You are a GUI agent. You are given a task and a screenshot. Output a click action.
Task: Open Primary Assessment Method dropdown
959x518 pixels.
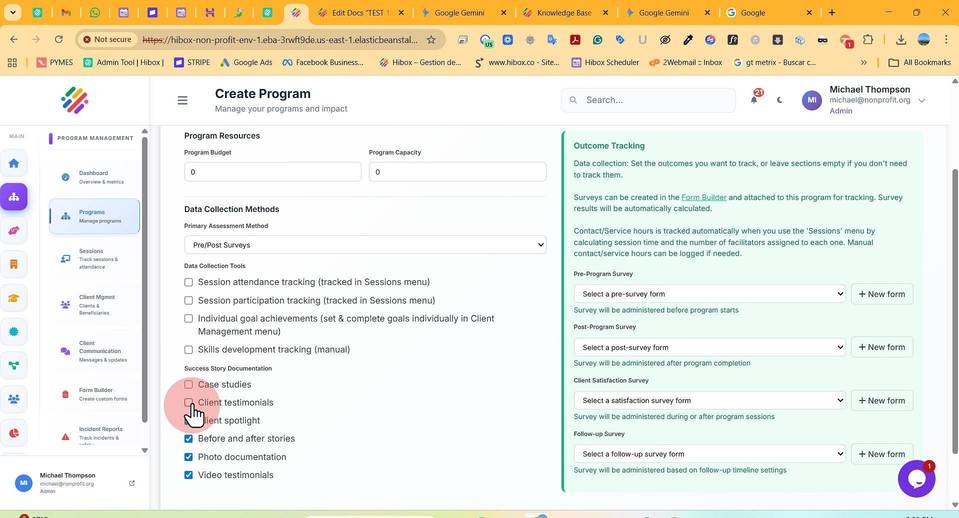(x=365, y=245)
